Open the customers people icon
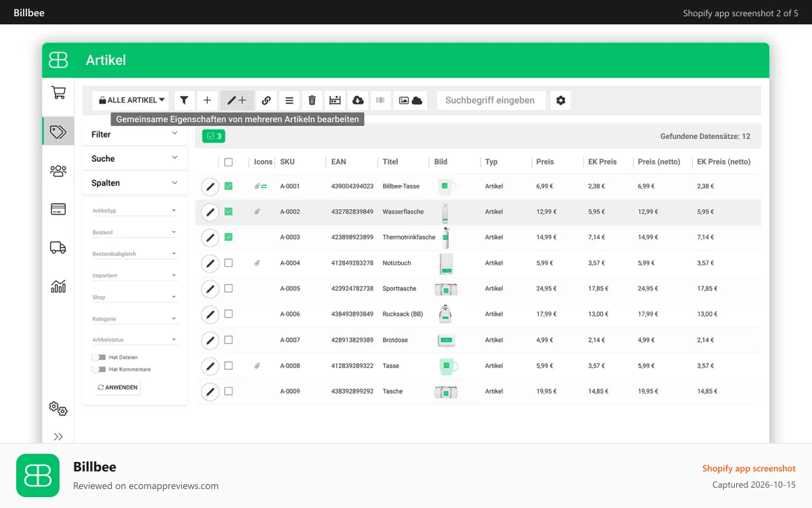Viewport: 812px width, 508px height. (x=58, y=171)
